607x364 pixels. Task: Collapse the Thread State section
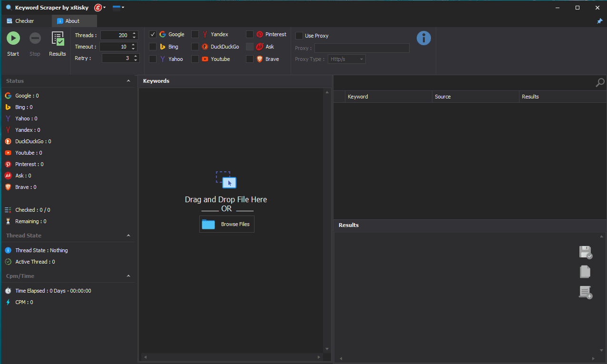pyautogui.click(x=128, y=236)
